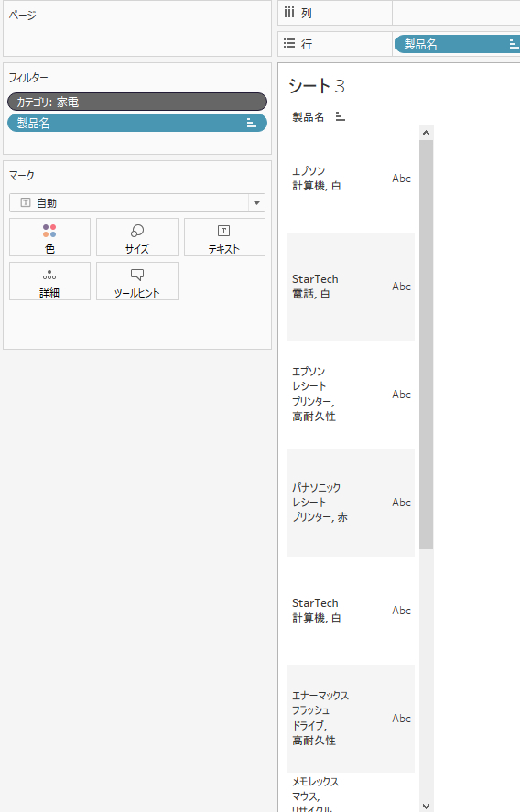Image resolution: width=520 pixels, height=812 pixels.
Task: Click the シート 3 sheet title
Action: (317, 86)
